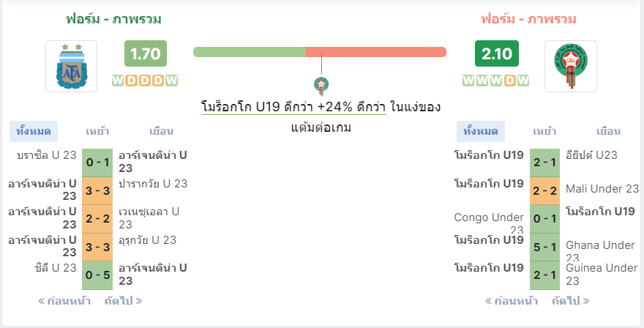
Task: Click the last W form badge on right
Action: (x=523, y=81)
